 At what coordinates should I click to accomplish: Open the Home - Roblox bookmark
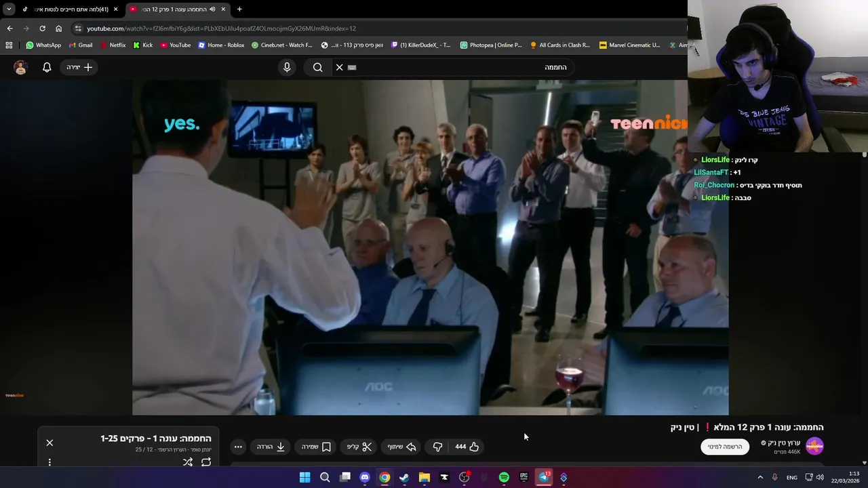pos(221,45)
